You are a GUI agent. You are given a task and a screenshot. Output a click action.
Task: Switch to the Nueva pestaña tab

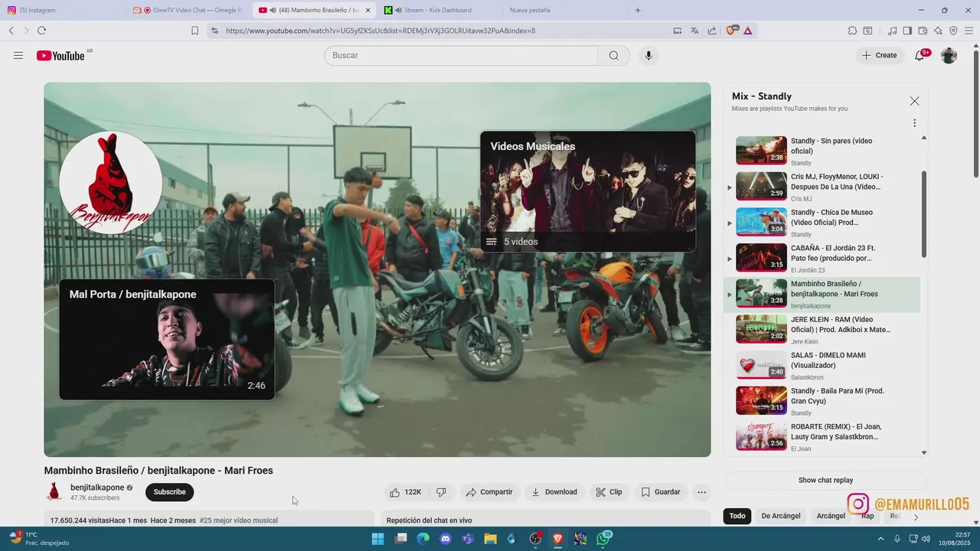point(563,10)
